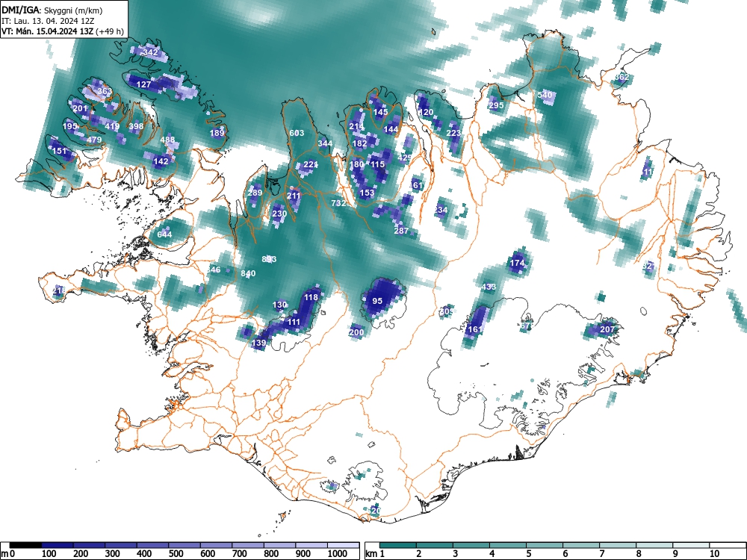Click visibility value 221 on the map
The height and width of the screenshot is (560, 747).
coord(311,165)
